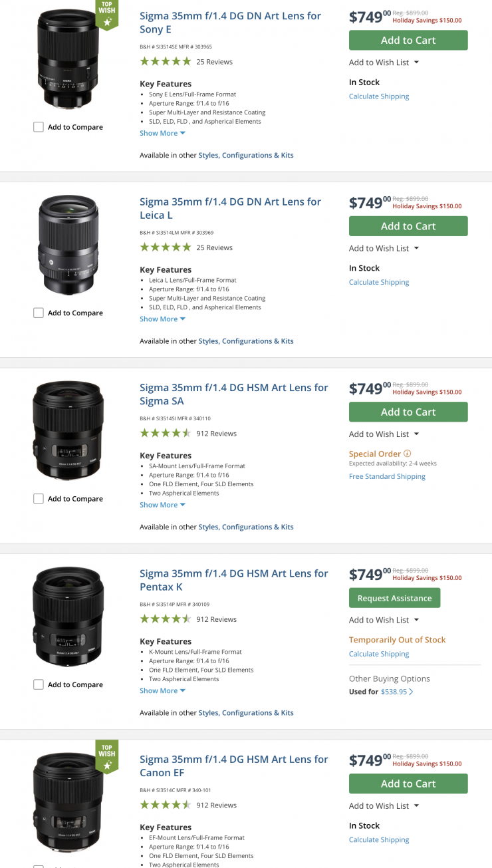Image resolution: width=492 pixels, height=868 pixels.
Task: Click info icon next to Special Order
Action: coord(408,454)
